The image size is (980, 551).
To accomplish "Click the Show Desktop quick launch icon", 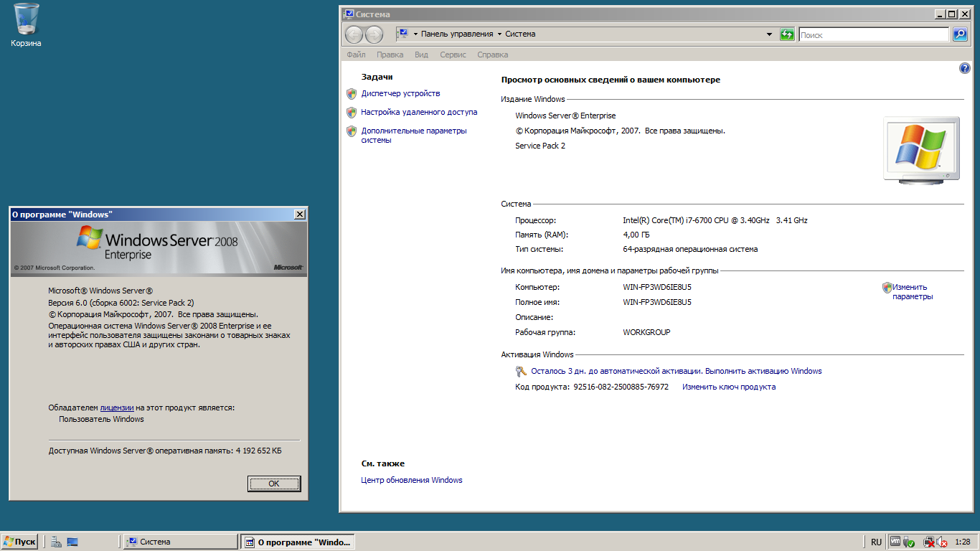I will [x=72, y=542].
